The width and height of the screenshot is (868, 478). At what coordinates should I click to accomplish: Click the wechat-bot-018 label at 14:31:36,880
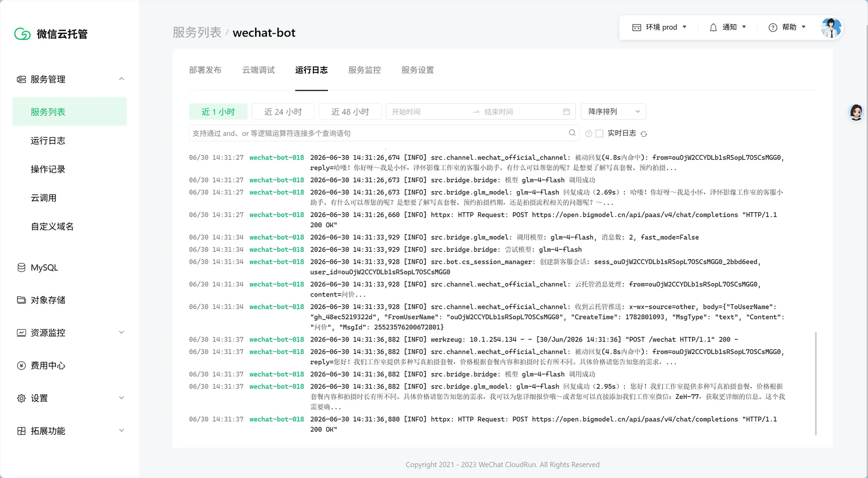pos(277,420)
